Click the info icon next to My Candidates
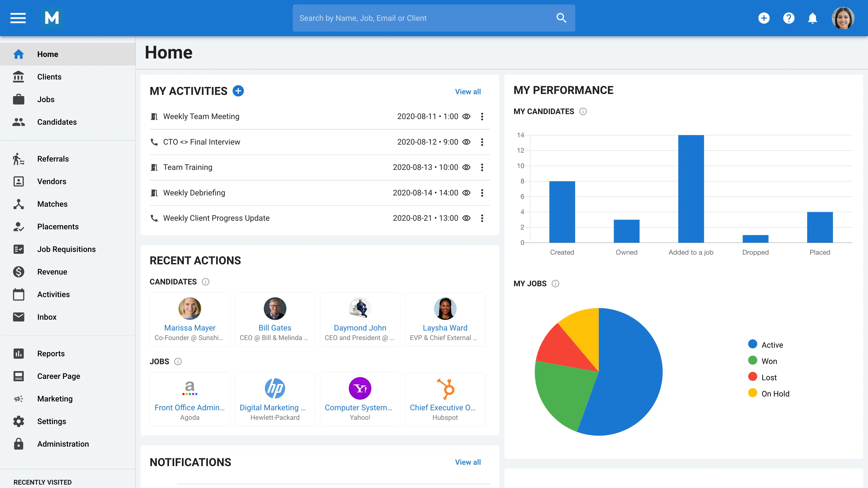 (x=583, y=111)
